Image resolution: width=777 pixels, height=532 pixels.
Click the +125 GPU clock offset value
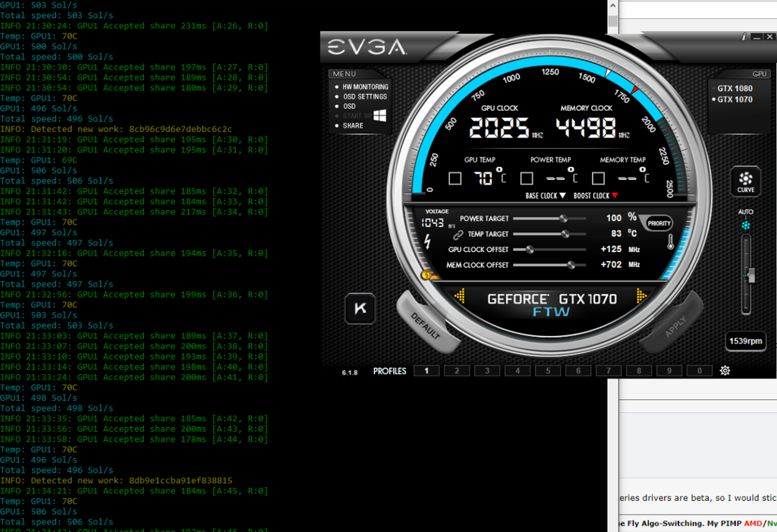pos(611,249)
